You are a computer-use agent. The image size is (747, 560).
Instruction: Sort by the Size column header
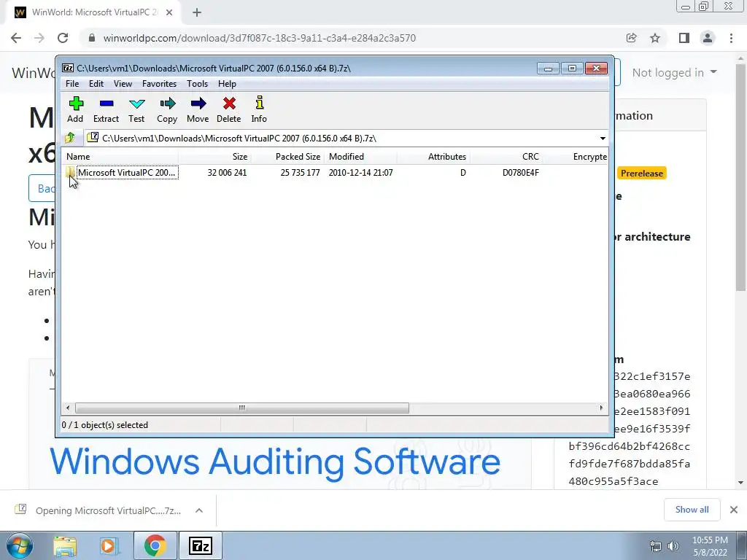(215, 157)
